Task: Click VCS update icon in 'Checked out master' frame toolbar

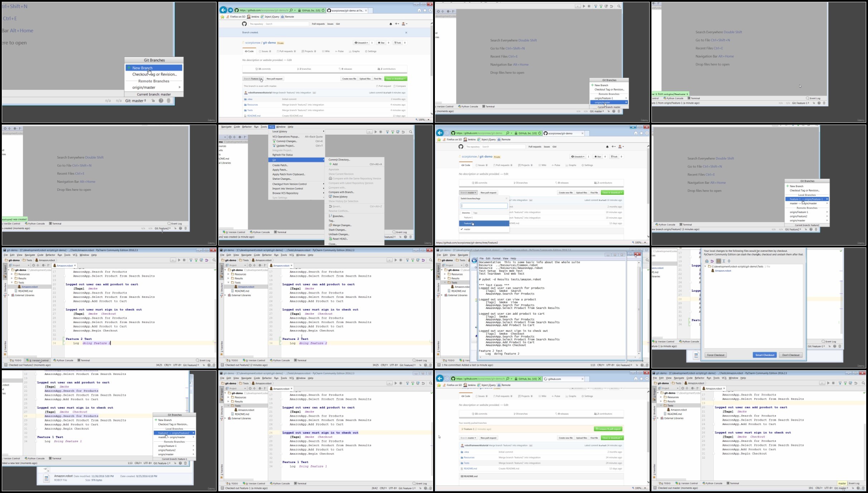Action: (x=840, y=383)
